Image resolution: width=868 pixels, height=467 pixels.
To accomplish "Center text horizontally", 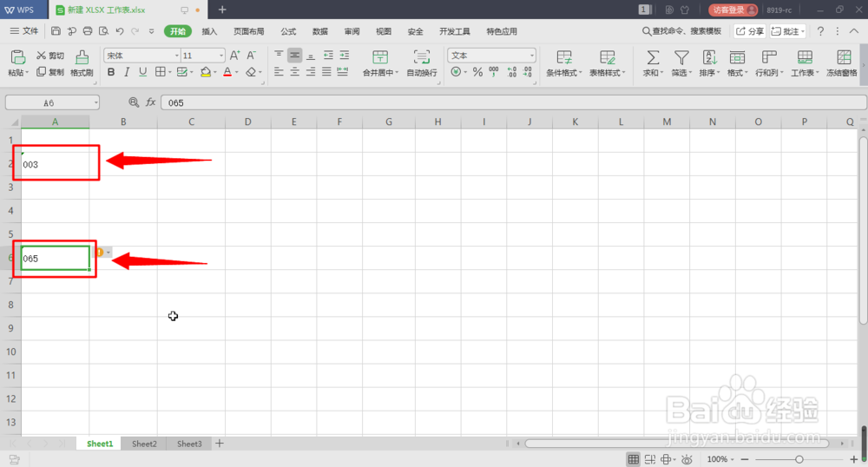I will 294,72.
